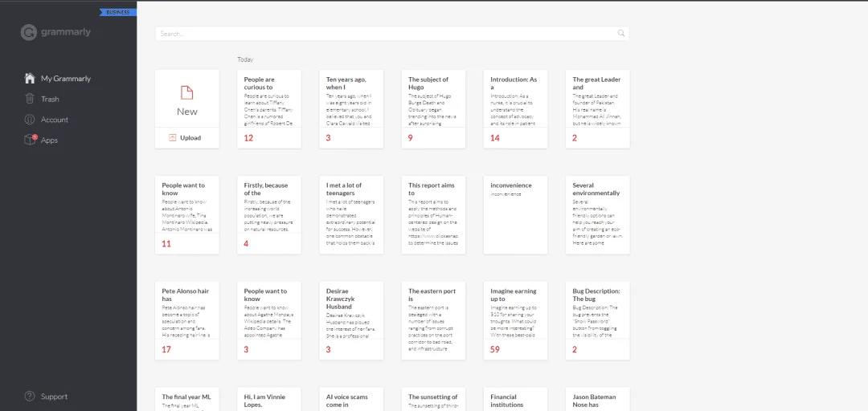Image resolution: width=868 pixels, height=411 pixels.
Task: Click the issue count 11
Action: [x=166, y=244]
